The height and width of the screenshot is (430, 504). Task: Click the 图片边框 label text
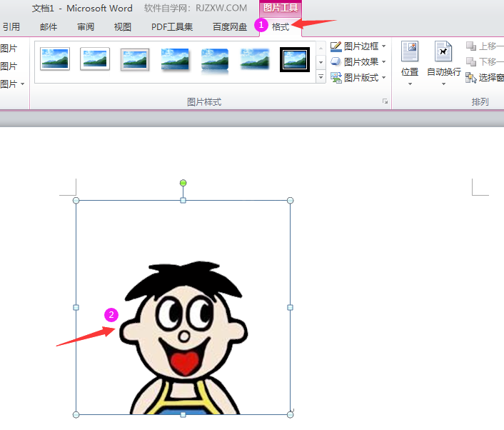click(361, 46)
